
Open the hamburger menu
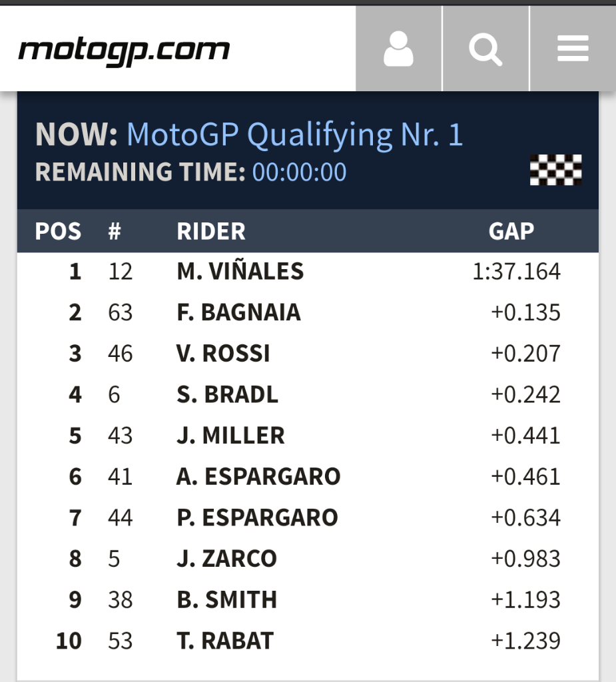[573, 49]
